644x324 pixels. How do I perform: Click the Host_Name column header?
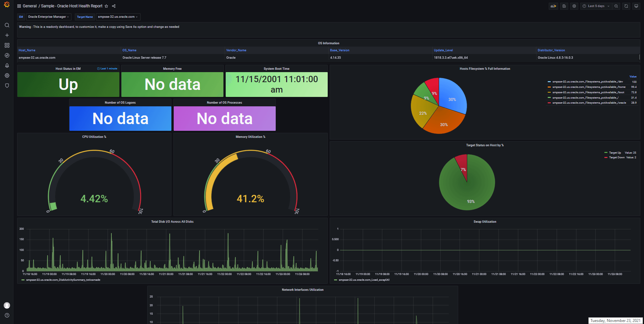[x=27, y=50]
